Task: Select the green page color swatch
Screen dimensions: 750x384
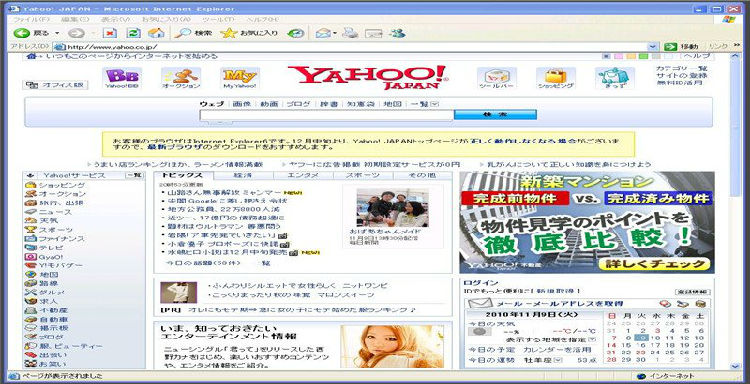Action: [643, 56]
